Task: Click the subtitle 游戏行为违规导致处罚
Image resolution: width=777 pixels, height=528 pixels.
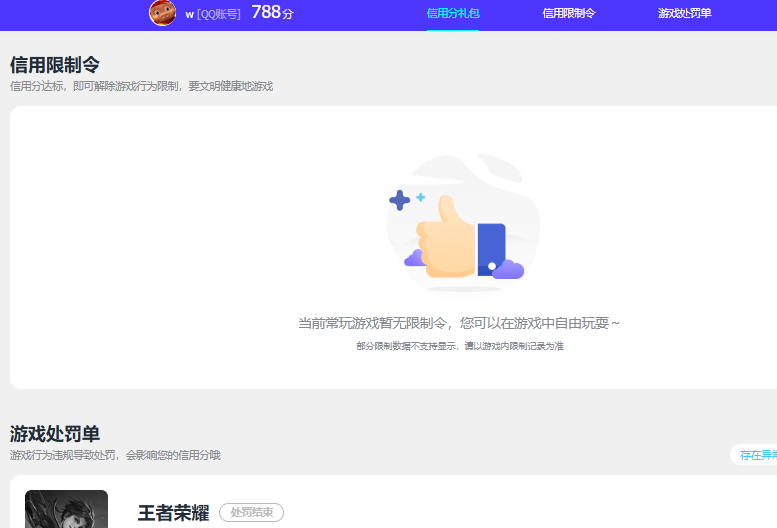Action: click(115, 455)
